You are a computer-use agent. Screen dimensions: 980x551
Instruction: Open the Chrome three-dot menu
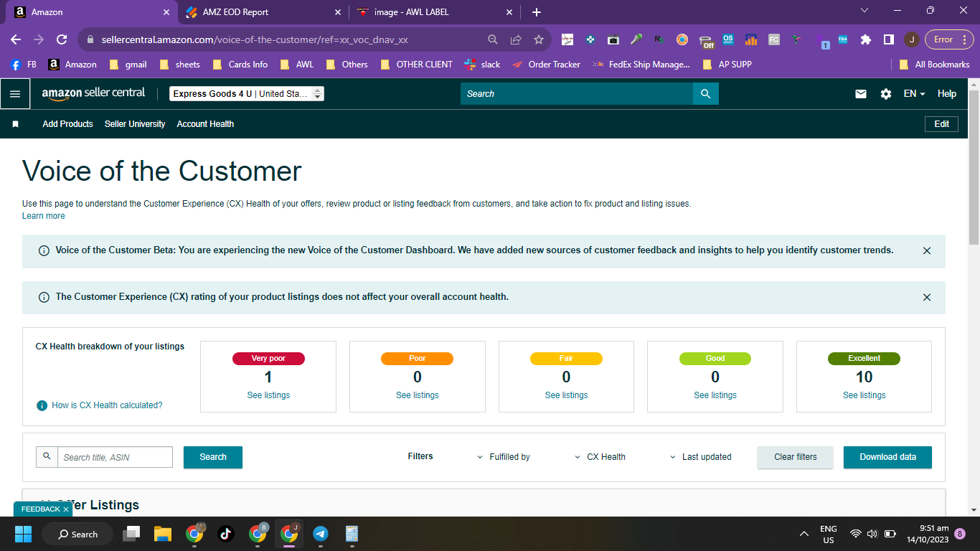[963, 39]
